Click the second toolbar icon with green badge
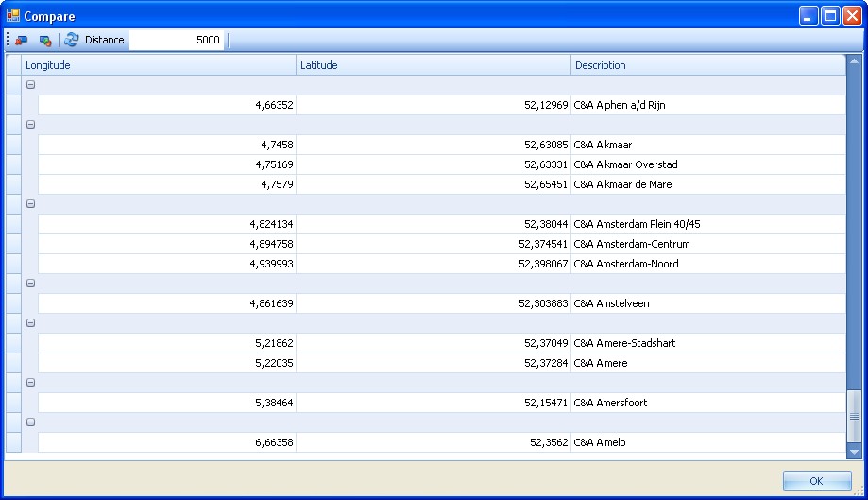868x500 pixels. click(45, 40)
